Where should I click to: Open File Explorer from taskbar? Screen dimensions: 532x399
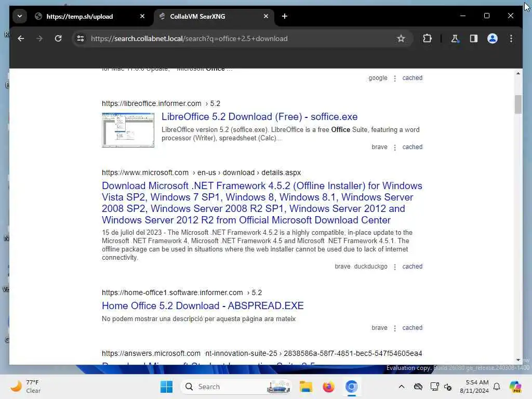(x=305, y=387)
